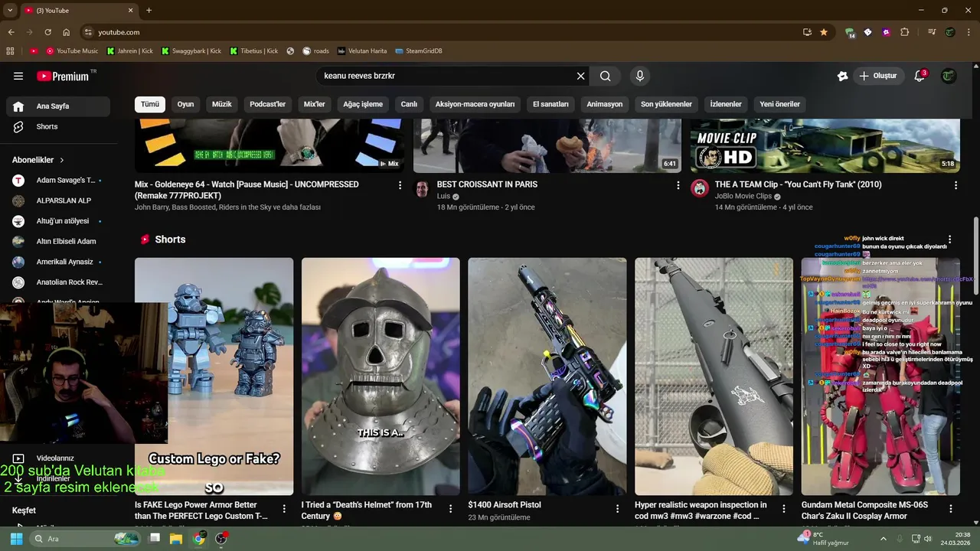
Task: Open the browser extensions puzzle icon
Action: point(905,32)
